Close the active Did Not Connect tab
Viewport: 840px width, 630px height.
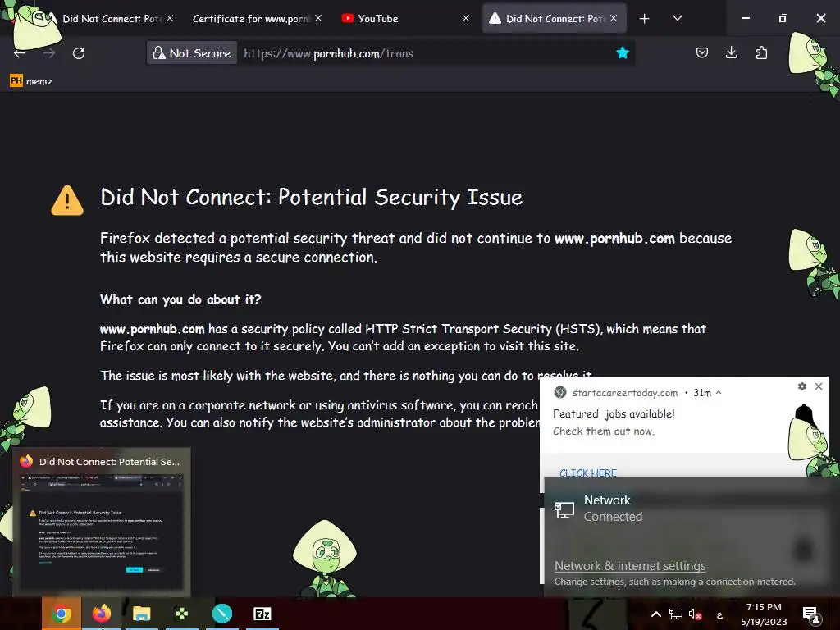[x=614, y=18]
